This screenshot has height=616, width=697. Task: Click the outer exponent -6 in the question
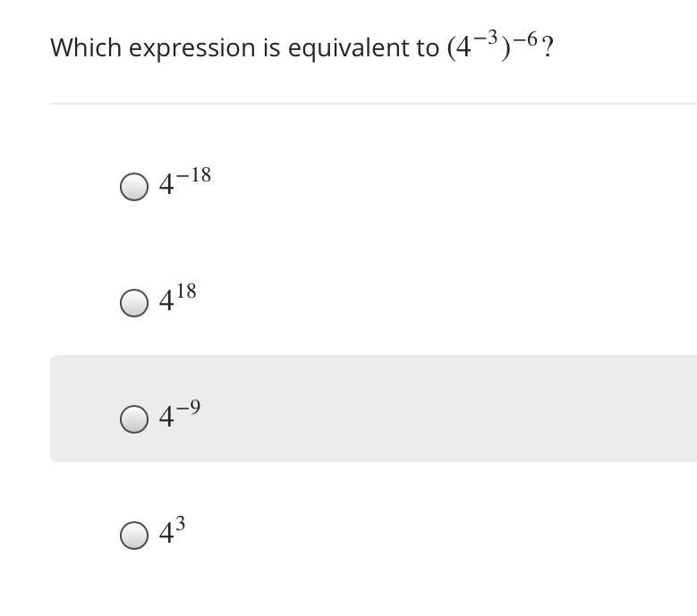525,38
